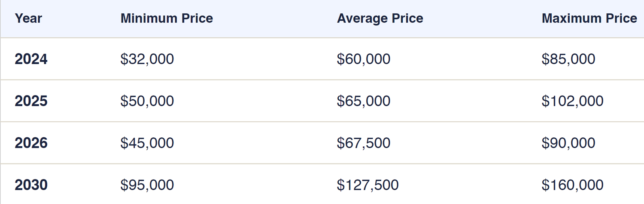Click the $90,000 maximum price cell
The width and height of the screenshot is (644, 204).
click(x=568, y=143)
